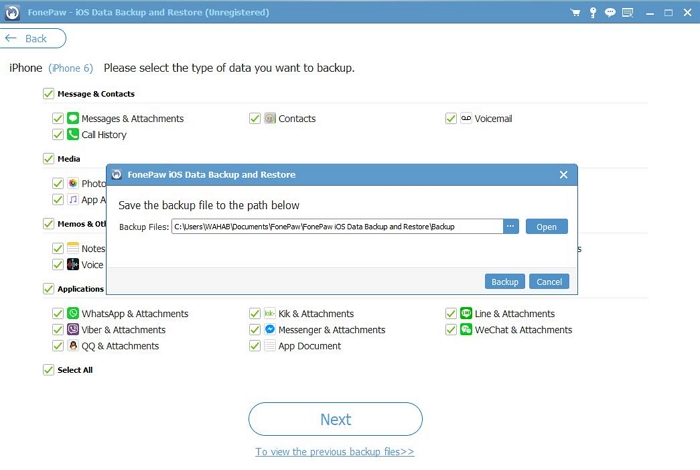This screenshot has height=470, width=700.
Task: Toggle the Viber & Attachments checkbox
Action: 58,329
